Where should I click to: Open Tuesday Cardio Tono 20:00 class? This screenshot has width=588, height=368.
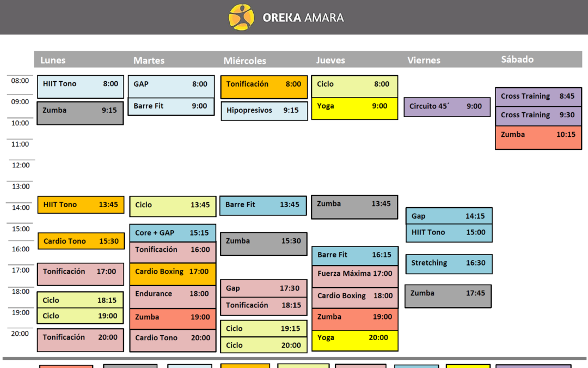173,341
